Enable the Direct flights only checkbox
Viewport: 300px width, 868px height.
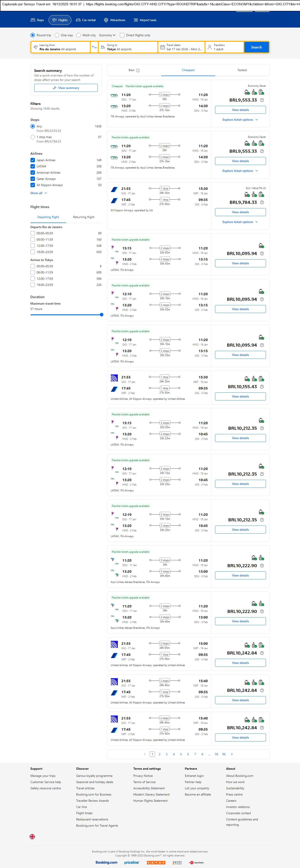coord(122,35)
